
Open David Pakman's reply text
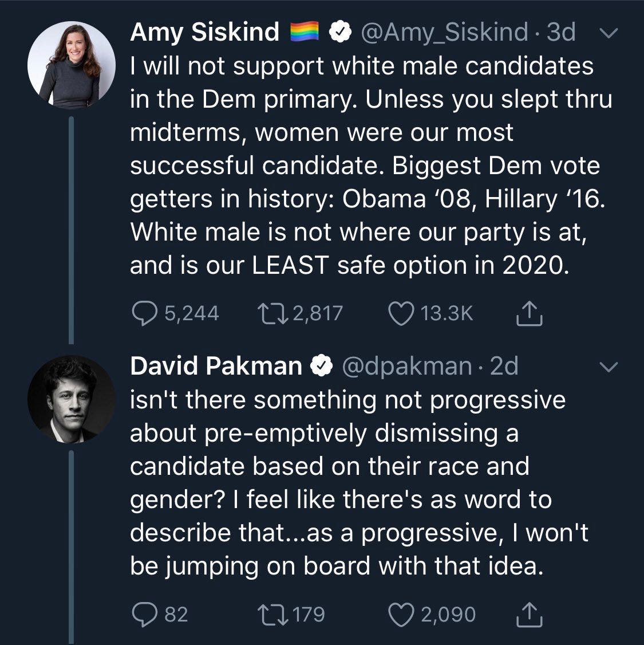point(355,483)
